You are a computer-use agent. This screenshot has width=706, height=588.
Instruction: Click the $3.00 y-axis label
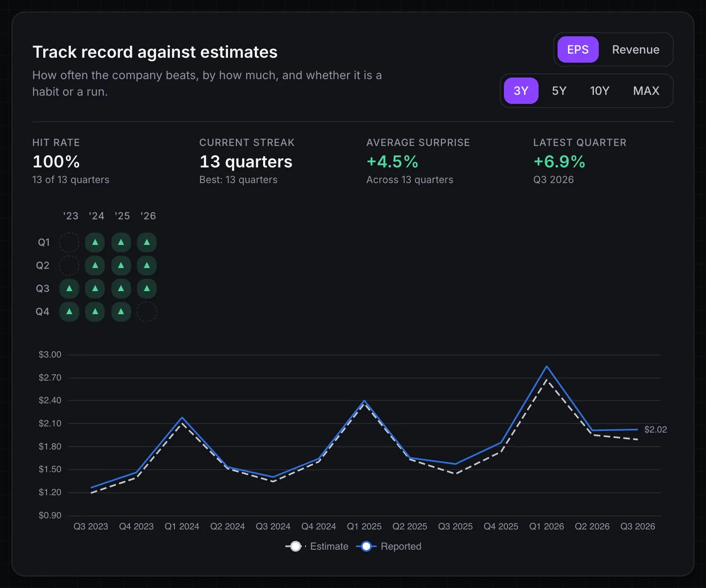tap(50, 355)
